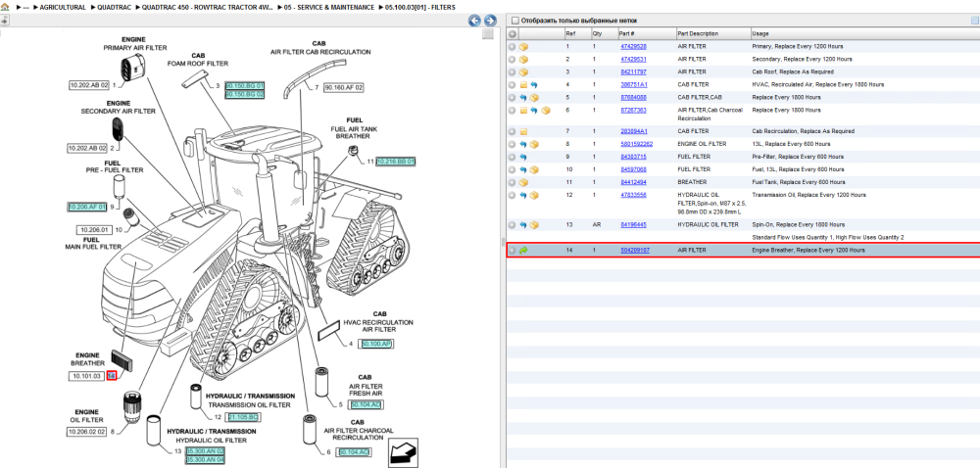Click the add-all plus icon in the table header
This screenshot has height=468, width=980.
pyautogui.click(x=512, y=33)
